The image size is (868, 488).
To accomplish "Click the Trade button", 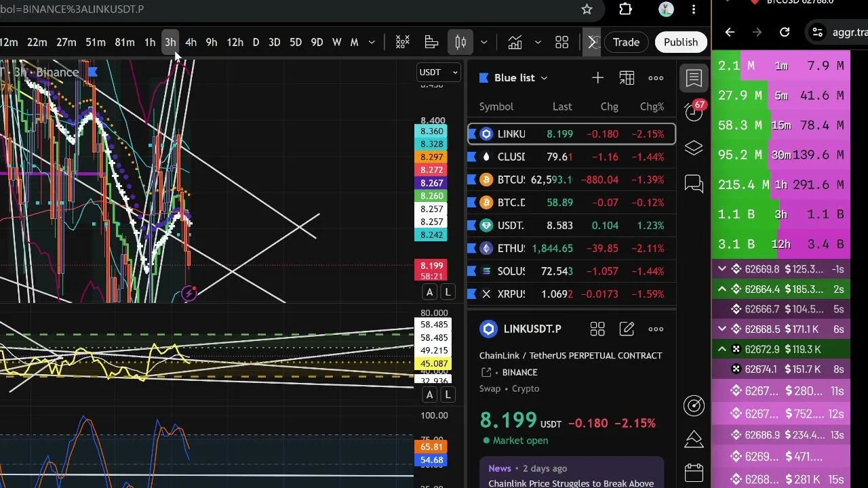I will click(626, 42).
